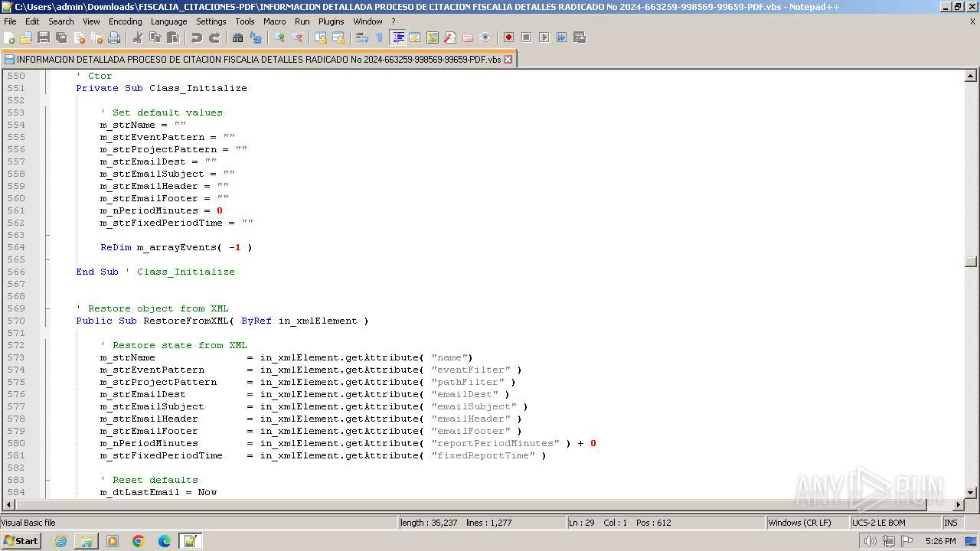The height and width of the screenshot is (551, 980).
Task: Run macro multiple times icon
Action: pos(561,37)
